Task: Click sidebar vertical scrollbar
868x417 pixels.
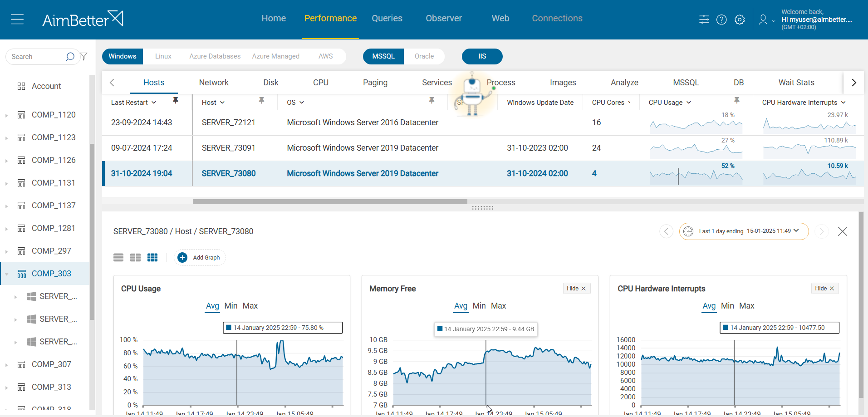Action: coord(92,231)
